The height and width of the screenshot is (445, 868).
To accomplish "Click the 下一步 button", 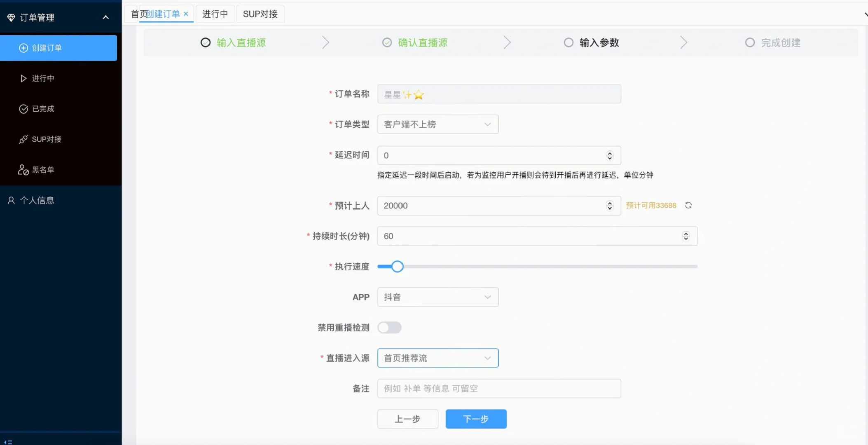I will pos(475,419).
